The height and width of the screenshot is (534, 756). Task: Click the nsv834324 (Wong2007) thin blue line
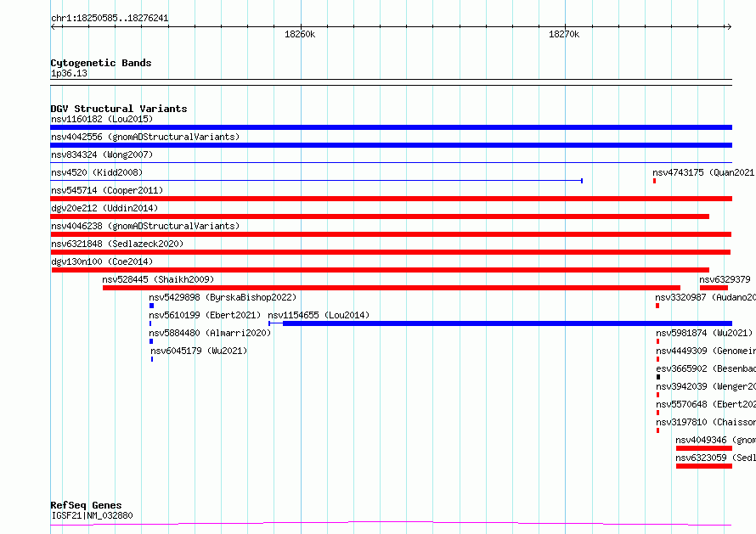click(x=391, y=163)
